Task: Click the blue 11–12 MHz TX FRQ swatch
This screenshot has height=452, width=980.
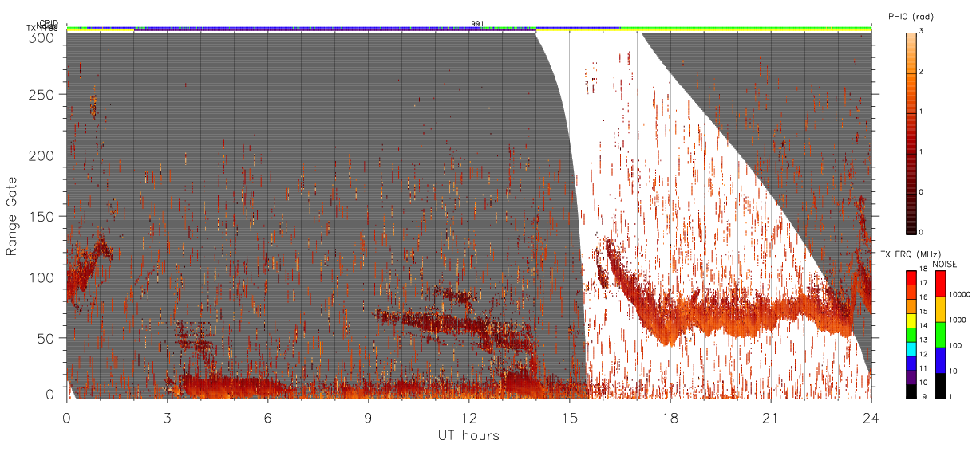Action: click(911, 362)
